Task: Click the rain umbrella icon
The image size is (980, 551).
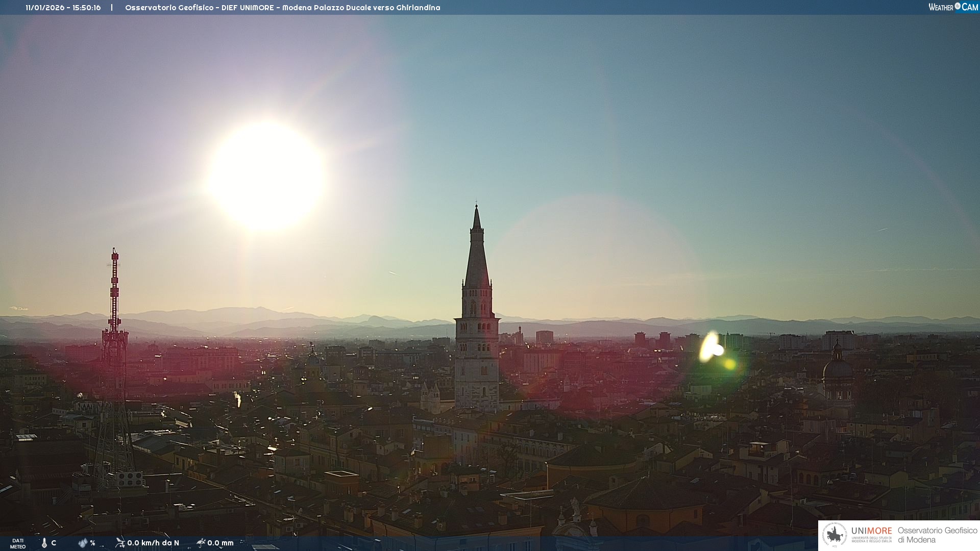Action: [201, 543]
